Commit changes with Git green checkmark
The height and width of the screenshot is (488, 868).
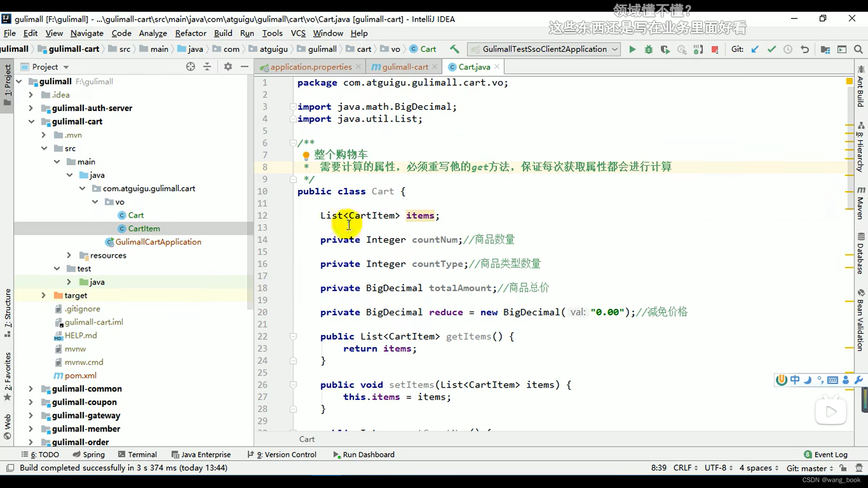coord(771,49)
